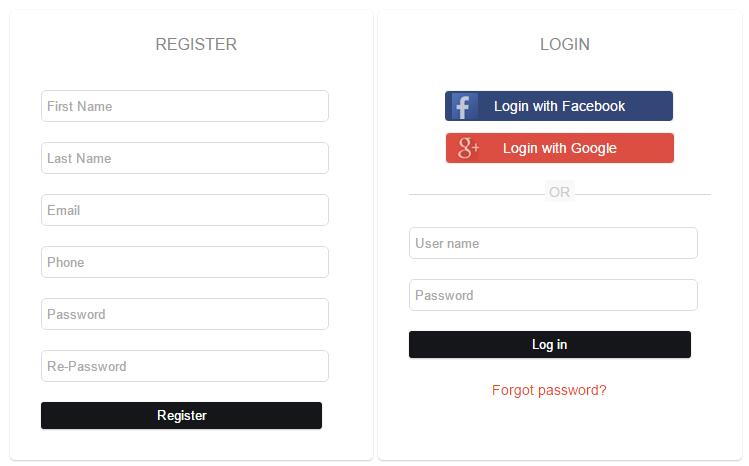
Task: Click the Facebook 'f' logo icon
Action: (464, 106)
